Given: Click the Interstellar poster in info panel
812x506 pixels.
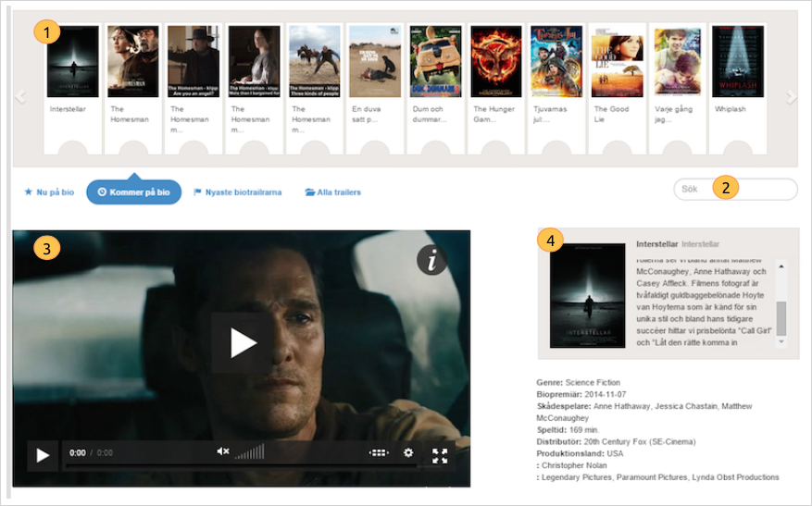Looking at the screenshot, I should (587, 295).
